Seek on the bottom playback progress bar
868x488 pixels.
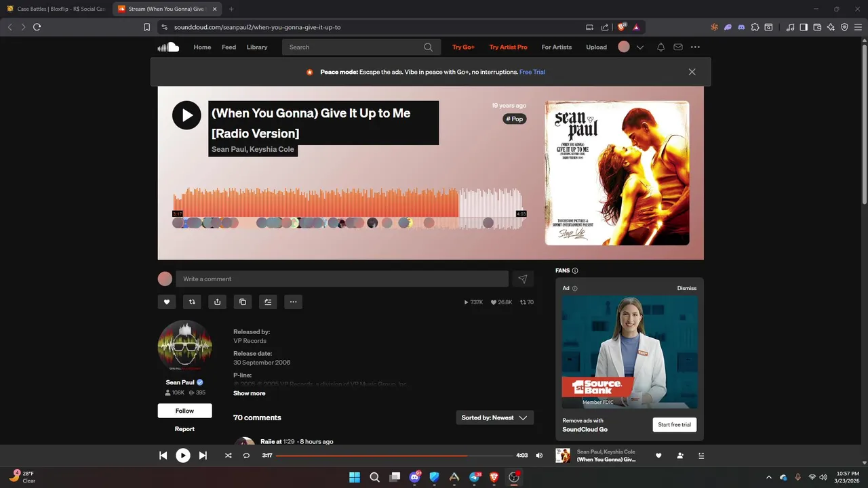394,455
